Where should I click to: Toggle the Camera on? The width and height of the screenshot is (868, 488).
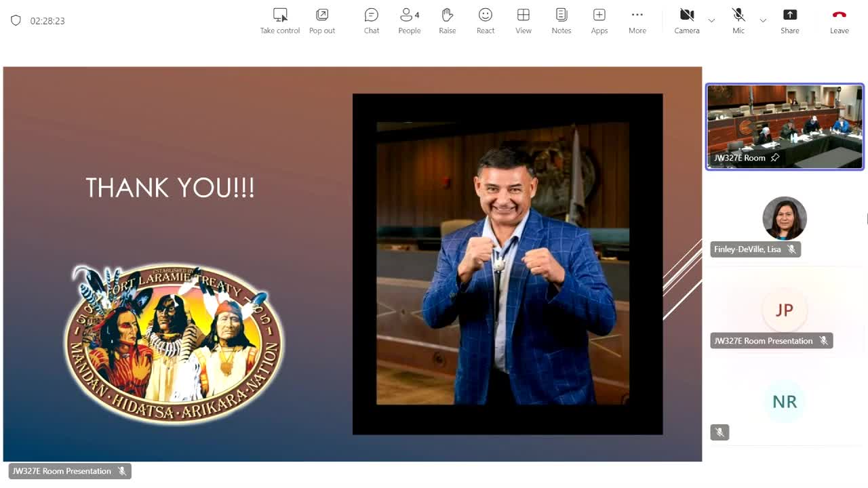coord(686,20)
